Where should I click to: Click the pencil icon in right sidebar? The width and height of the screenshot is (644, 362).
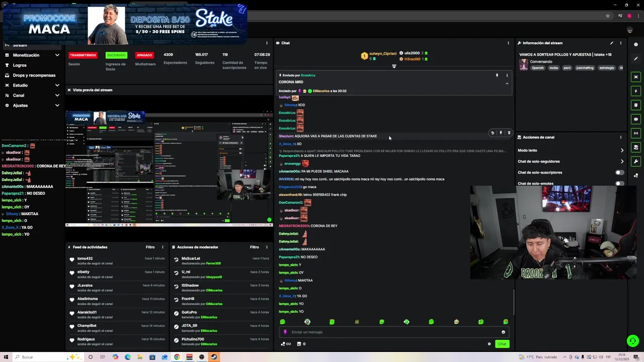(636, 59)
